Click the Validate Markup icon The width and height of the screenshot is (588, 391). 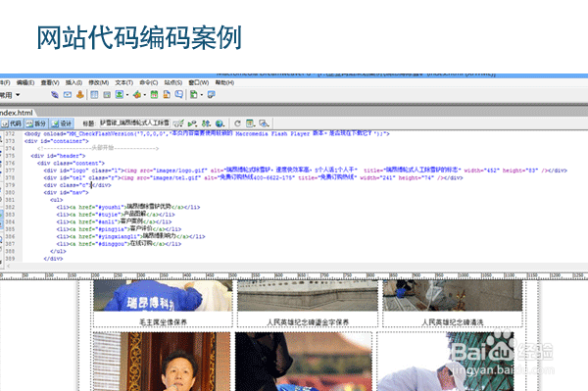pyautogui.click(x=192, y=123)
